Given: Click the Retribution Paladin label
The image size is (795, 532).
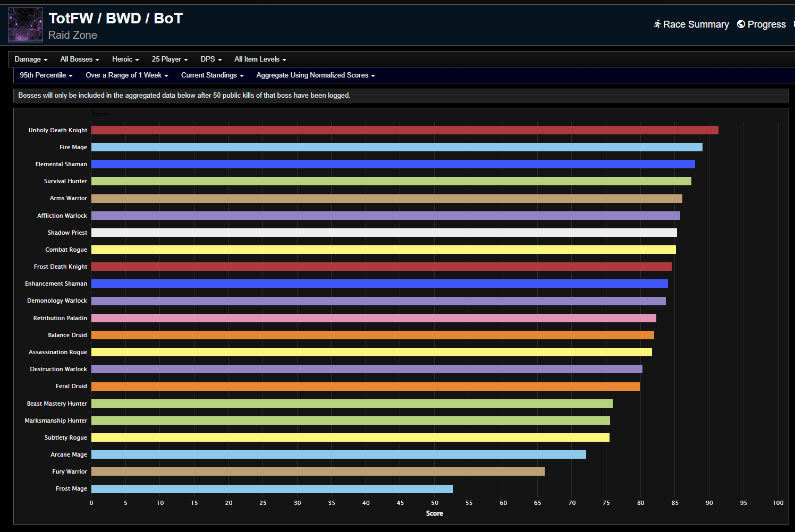Looking at the screenshot, I should tap(60, 318).
